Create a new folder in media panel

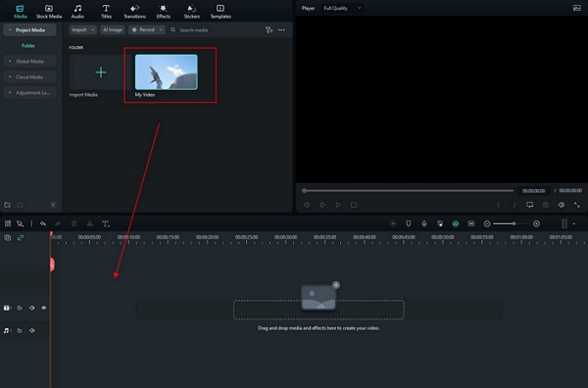click(8, 205)
